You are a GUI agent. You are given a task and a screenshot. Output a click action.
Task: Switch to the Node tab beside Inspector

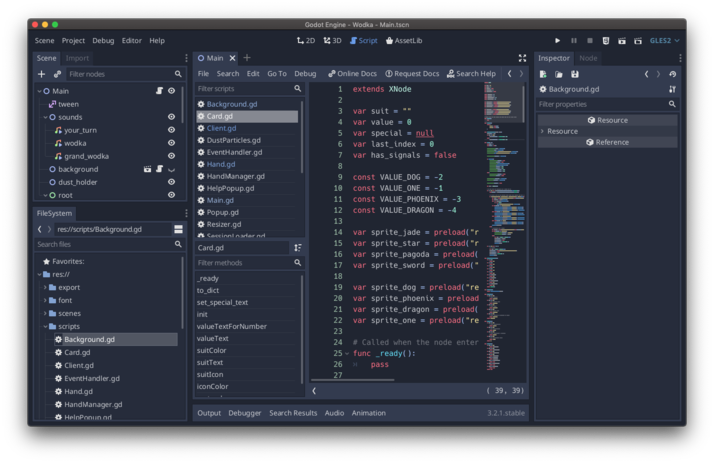pos(589,58)
